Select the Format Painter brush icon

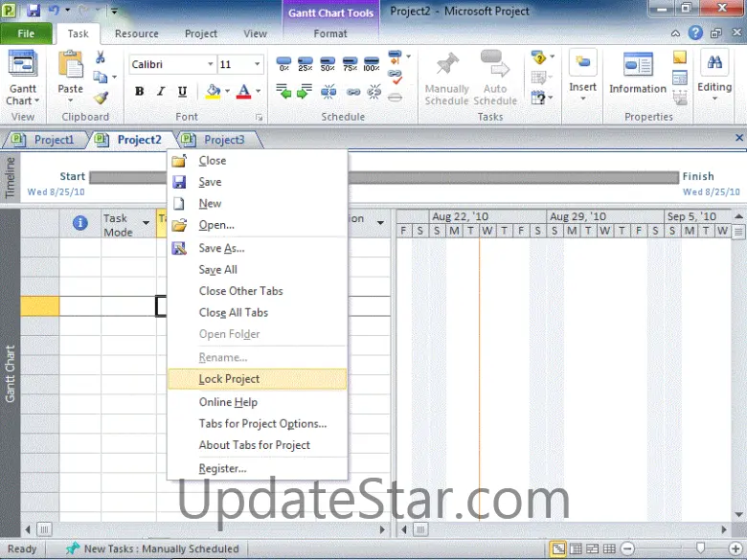[x=101, y=98]
